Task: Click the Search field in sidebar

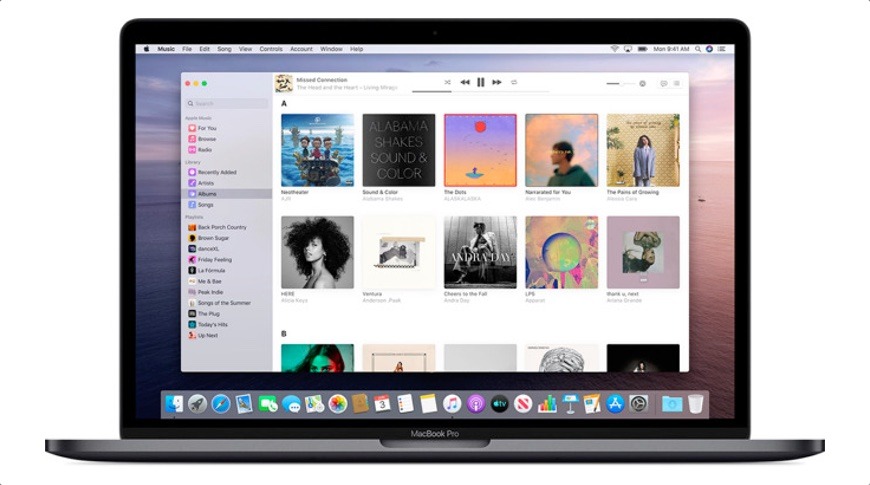Action: click(227, 104)
